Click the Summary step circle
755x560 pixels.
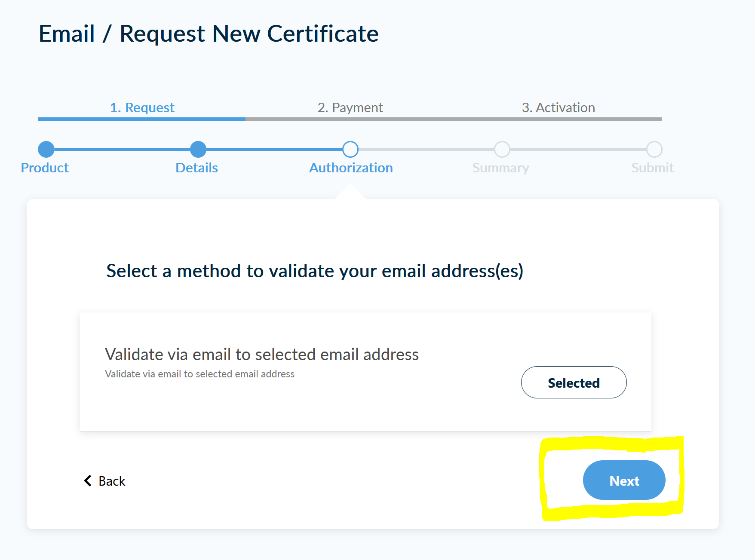[502, 149]
